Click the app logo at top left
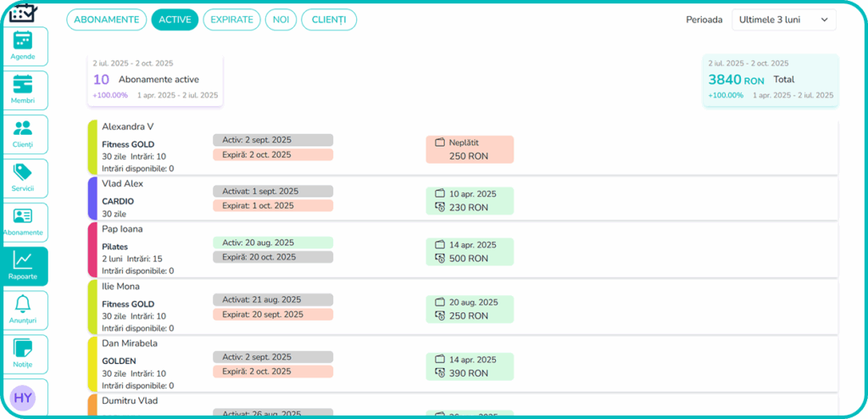 click(x=23, y=12)
